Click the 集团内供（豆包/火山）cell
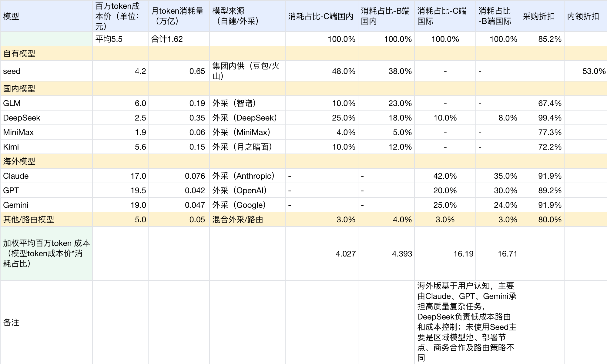This screenshot has width=607, height=364. coord(247,71)
